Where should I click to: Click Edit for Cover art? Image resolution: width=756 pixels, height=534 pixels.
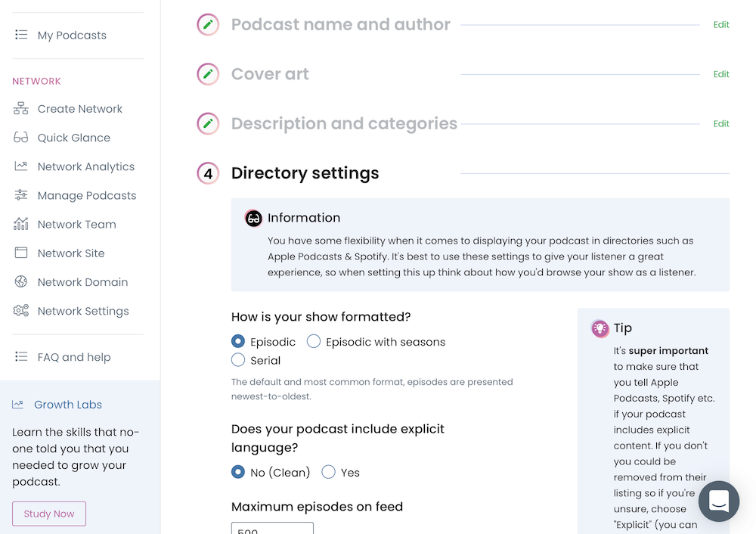(720, 74)
